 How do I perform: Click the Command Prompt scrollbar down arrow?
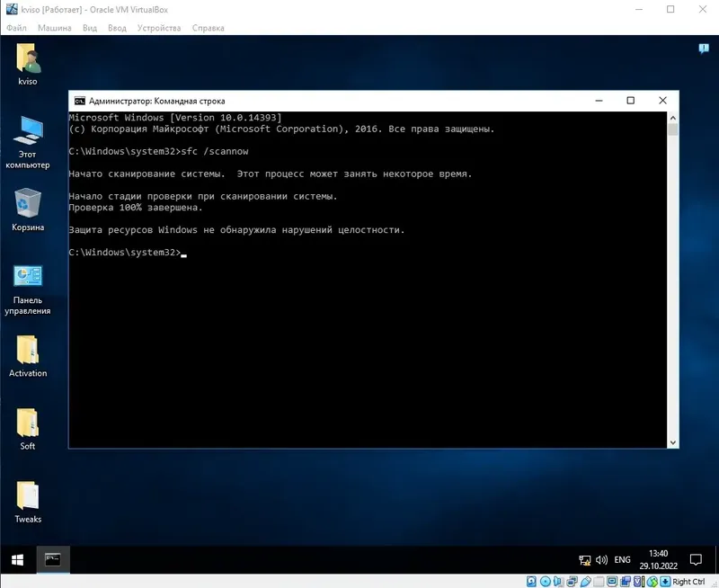(672, 441)
